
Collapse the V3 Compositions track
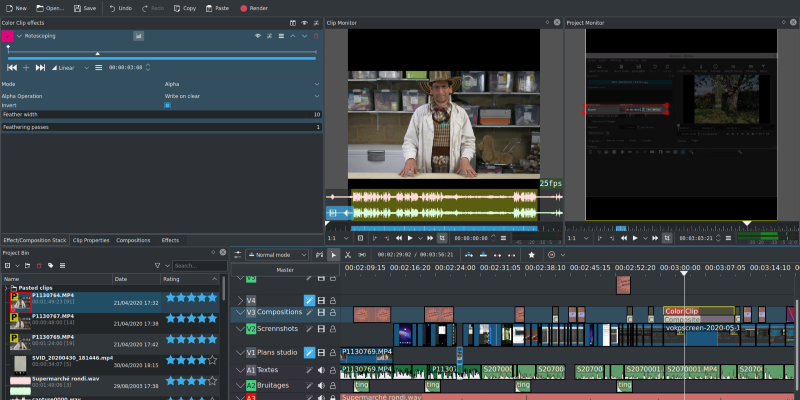(239, 312)
